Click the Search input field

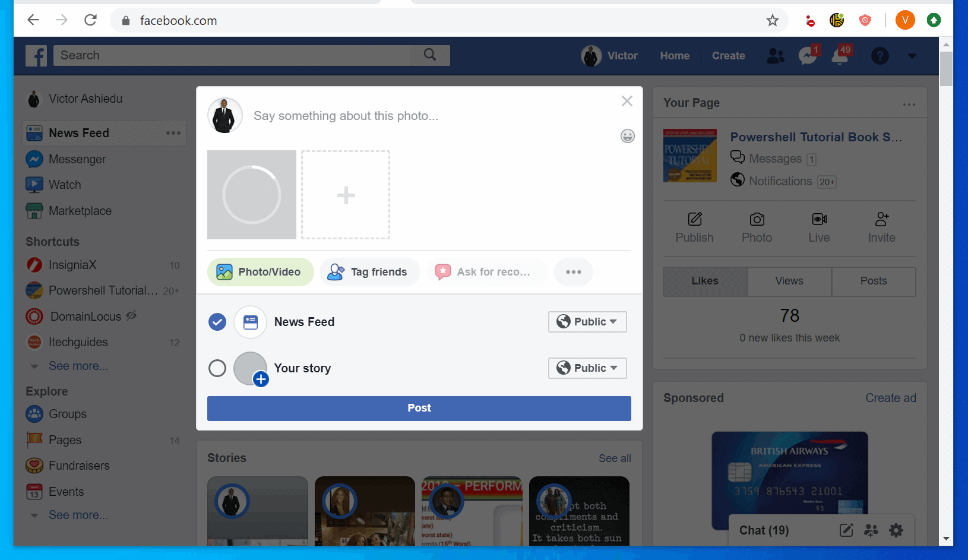(238, 55)
